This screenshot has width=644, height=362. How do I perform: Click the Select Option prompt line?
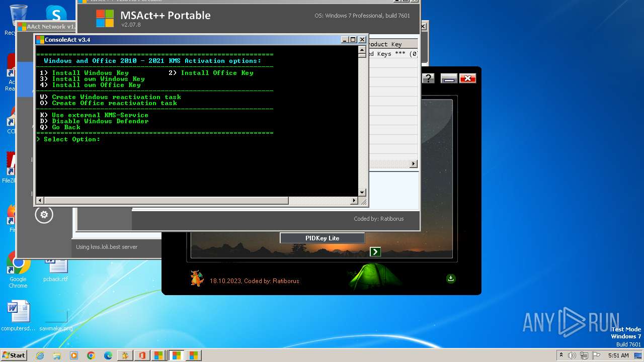pyautogui.click(x=68, y=139)
